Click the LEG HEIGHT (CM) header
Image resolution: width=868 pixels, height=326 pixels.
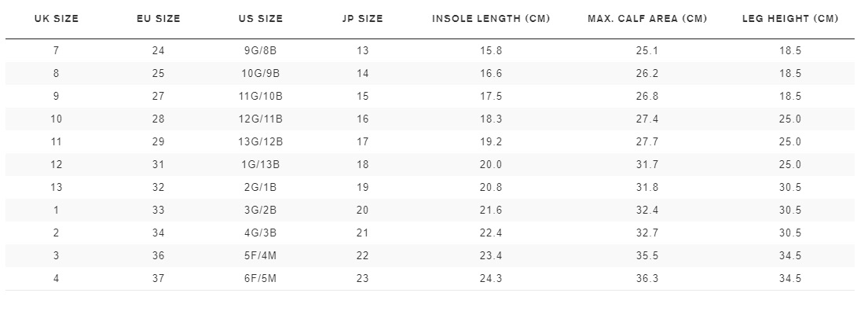pos(790,19)
